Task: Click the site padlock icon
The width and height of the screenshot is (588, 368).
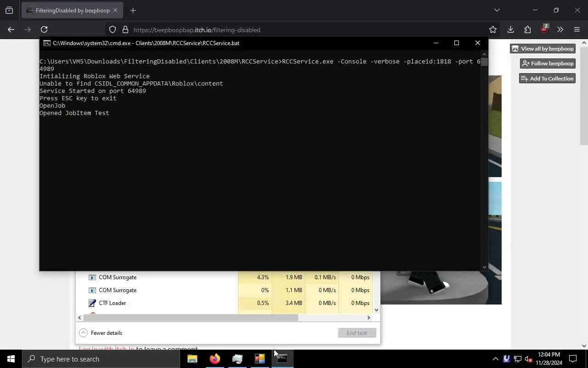Action: click(125, 29)
